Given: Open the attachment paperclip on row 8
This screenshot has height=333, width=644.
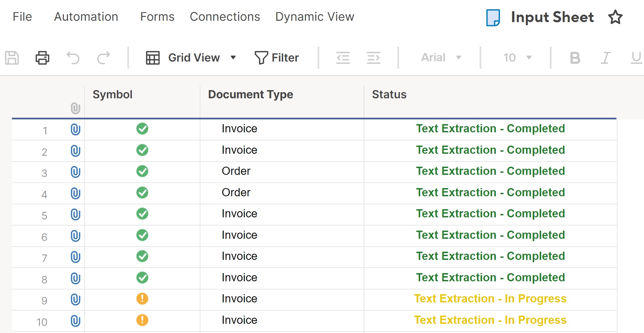Looking at the screenshot, I should pos(75,279).
